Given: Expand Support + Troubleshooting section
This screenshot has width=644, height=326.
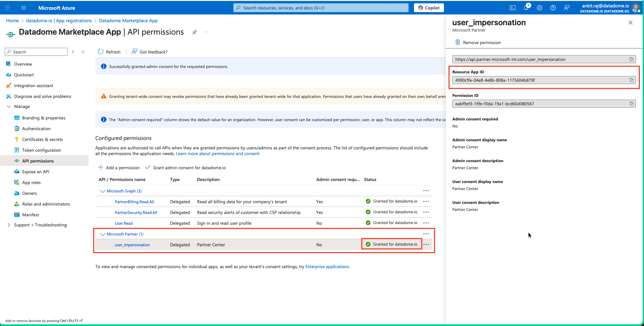Looking at the screenshot, I should click(x=9, y=225).
